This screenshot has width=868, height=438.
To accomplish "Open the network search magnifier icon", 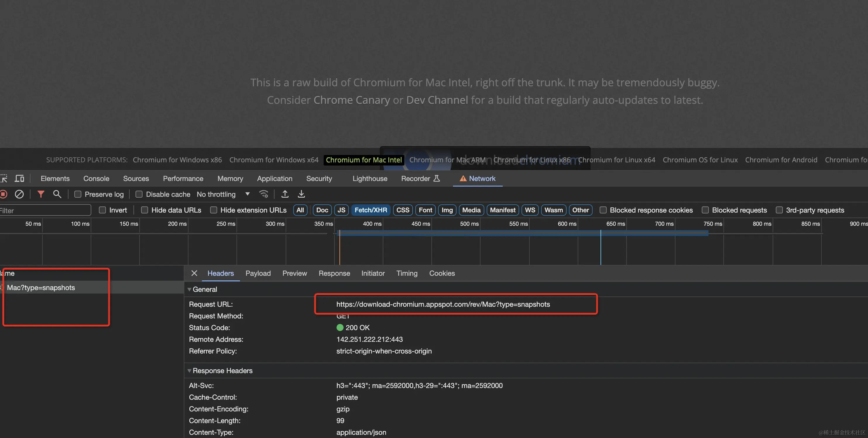I will pyautogui.click(x=57, y=194).
